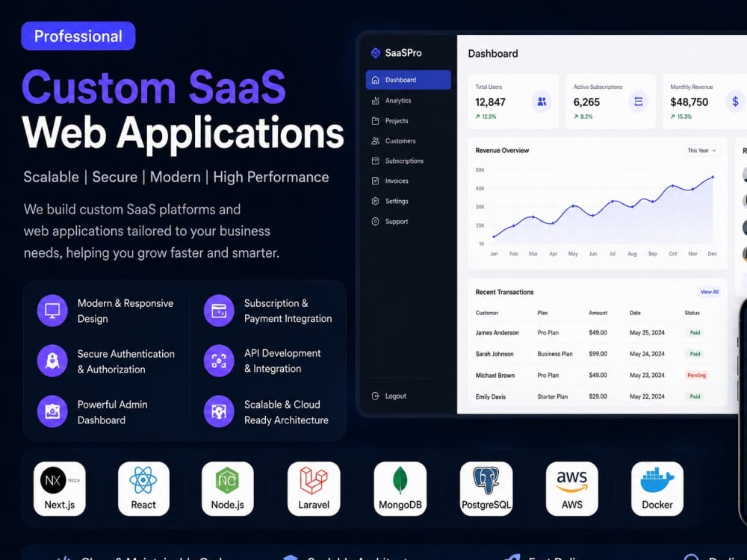Open Analytics in the sidebar
The height and width of the screenshot is (560, 747).
click(398, 101)
